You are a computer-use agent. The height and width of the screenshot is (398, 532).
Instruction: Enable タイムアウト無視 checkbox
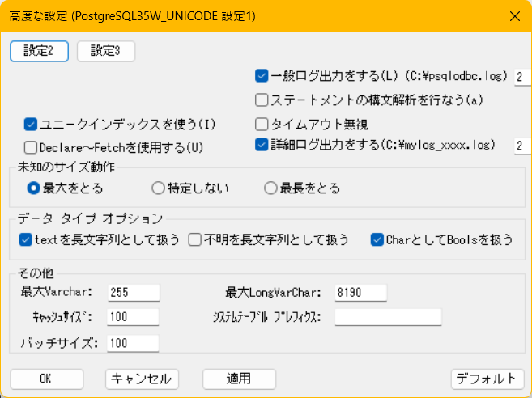[x=262, y=125]
